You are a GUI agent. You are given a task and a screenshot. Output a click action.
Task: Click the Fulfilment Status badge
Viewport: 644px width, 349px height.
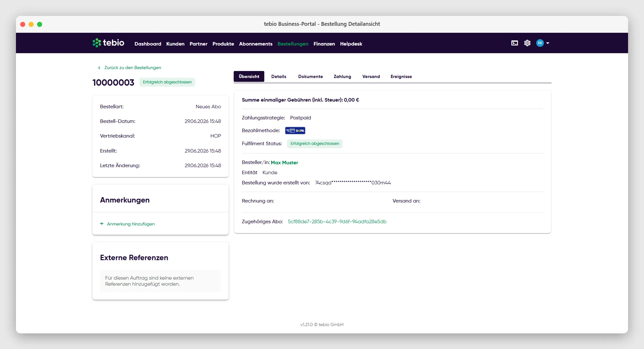pyautogui.click(x=315, y=144)
